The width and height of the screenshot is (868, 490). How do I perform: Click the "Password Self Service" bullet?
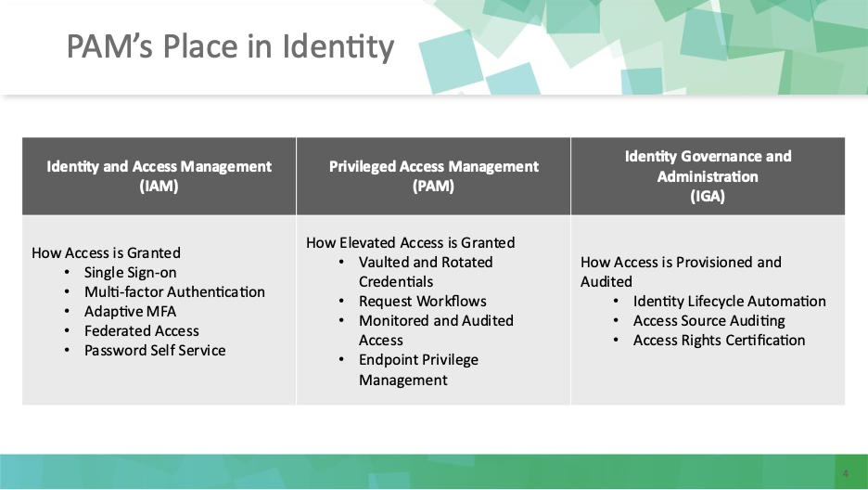(x=155, y=351)
